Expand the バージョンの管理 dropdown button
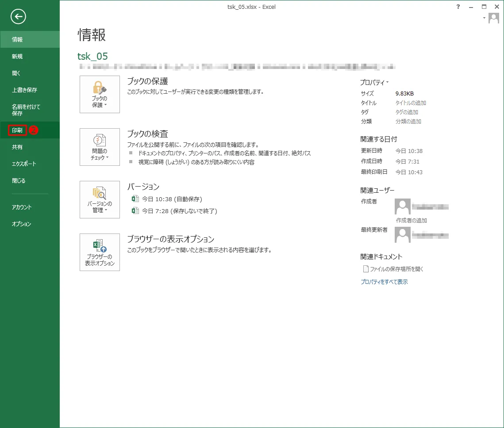504x428 pixels. coord(100,200)
